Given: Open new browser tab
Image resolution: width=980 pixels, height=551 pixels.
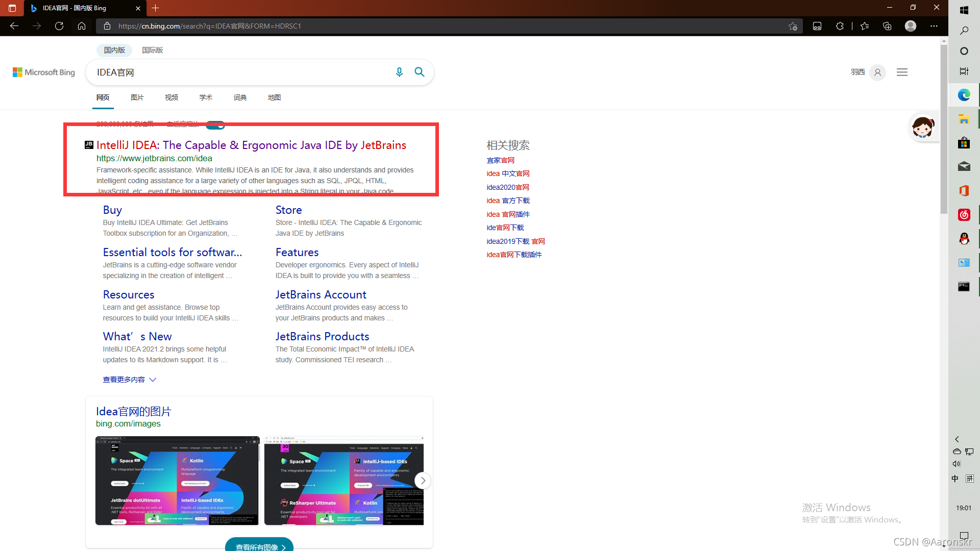Looking at the screenshot, I should [x=156, y=8].
